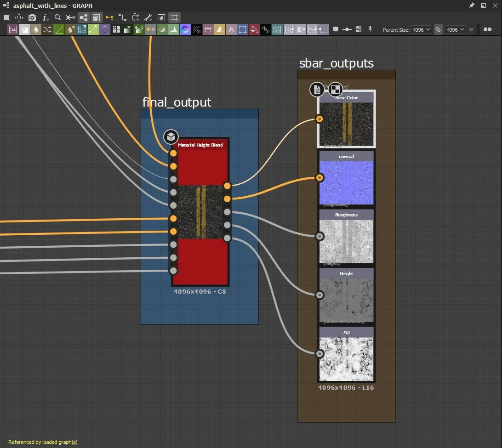Screen dimensions: 502x448
Task: Open the second Parent Size 4096 dropdown
Action: coord(455,29)
